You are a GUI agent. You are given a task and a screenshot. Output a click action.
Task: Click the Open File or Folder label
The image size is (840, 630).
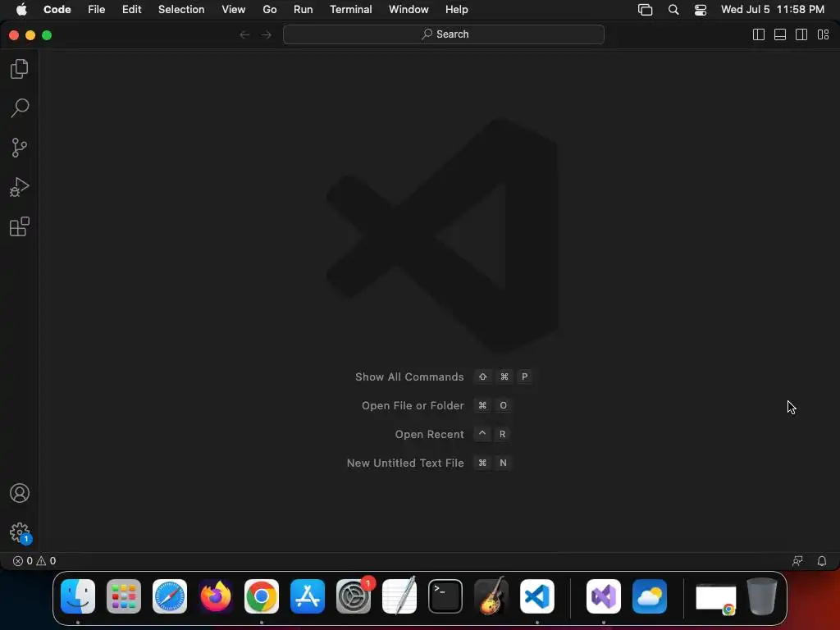(413, 406)
